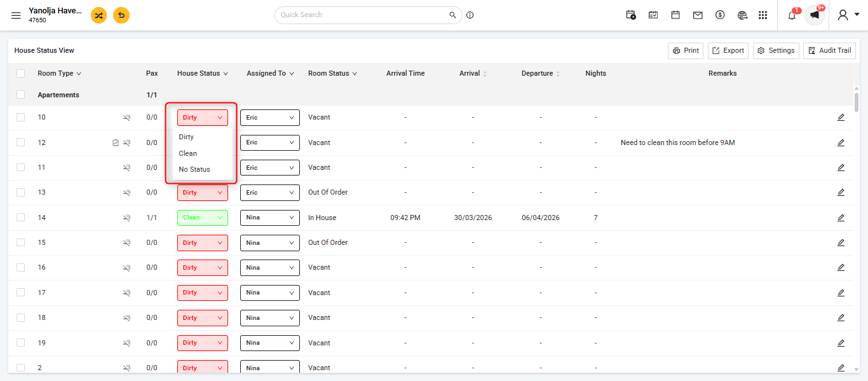Open the Dirty status dropdown for room 18
This screenshot has height=381, width=868.
click(x=202, y=317)
